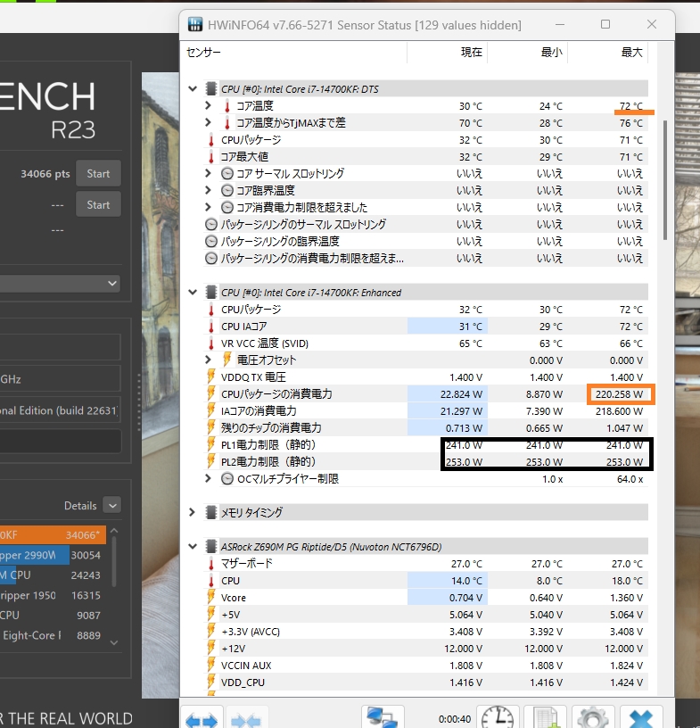Collapse the CPU [#0] i7-14700KF Enhanced group
The image size is (700, 728).
pyautogui.click(x=193, y=292)
